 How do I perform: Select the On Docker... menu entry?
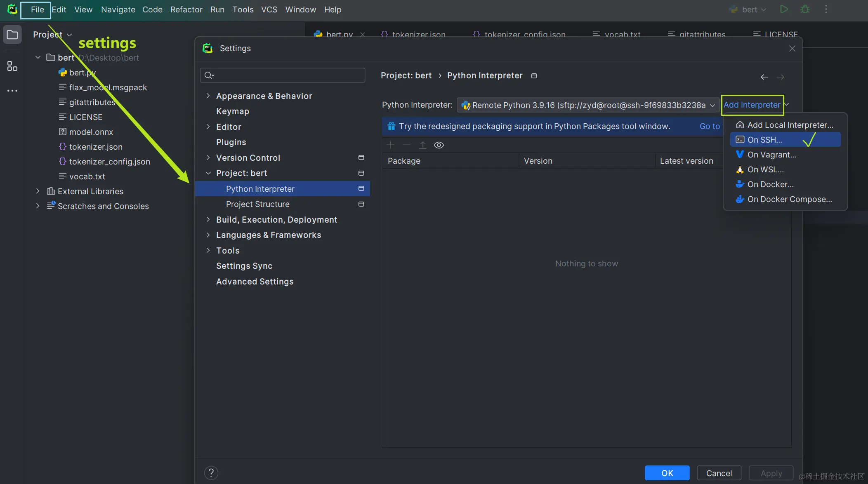(x=770, y=184)
